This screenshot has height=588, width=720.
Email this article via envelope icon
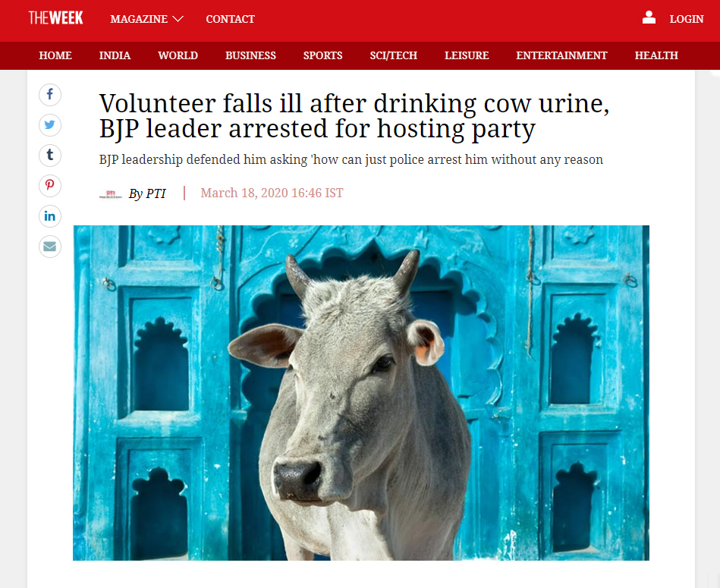coord(49,247)
